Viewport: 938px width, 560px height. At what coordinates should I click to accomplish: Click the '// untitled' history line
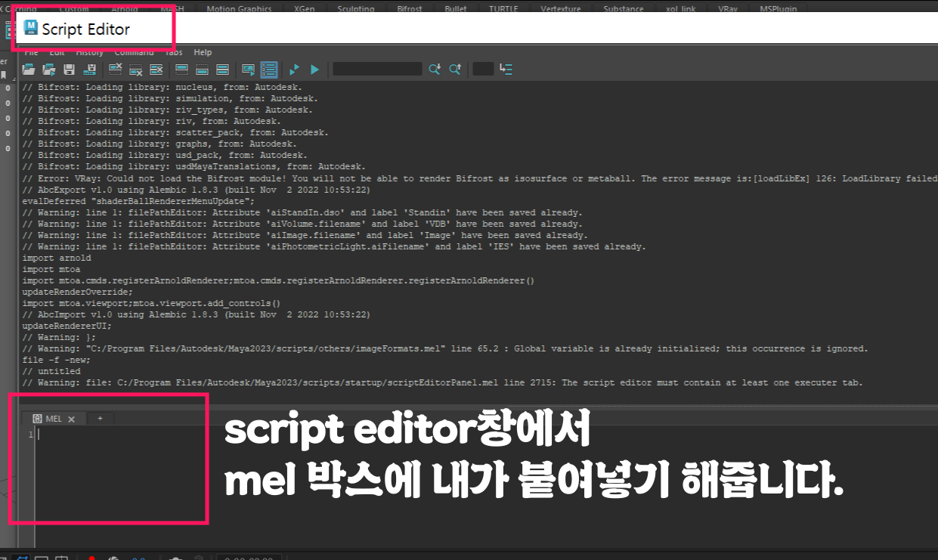[51, 371]
